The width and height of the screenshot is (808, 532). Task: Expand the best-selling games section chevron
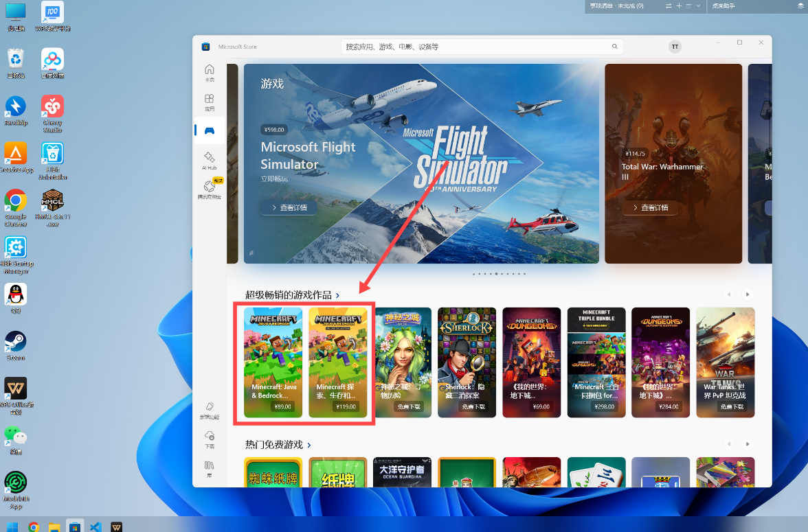click(x=337, y=295)
